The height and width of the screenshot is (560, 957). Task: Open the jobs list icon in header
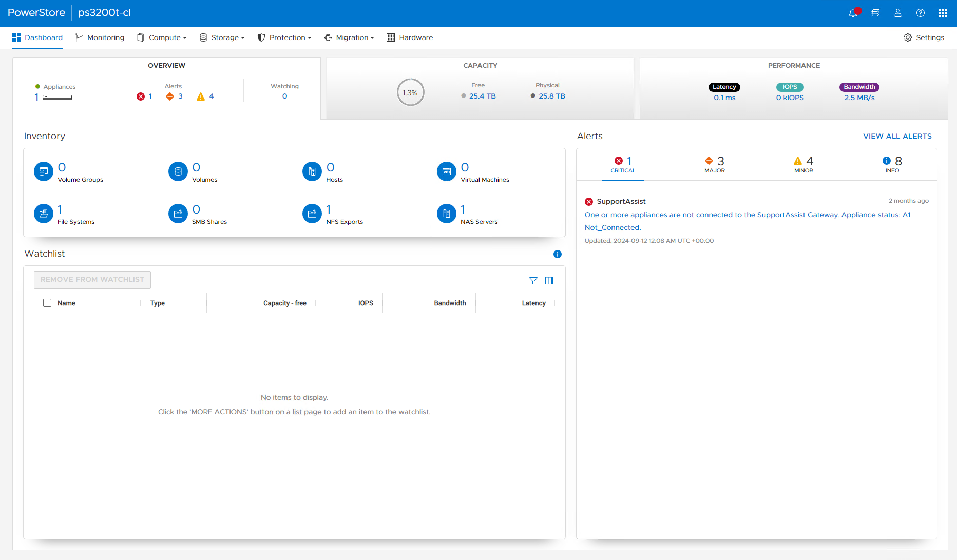pyautogui.click(x=875, y=13)
